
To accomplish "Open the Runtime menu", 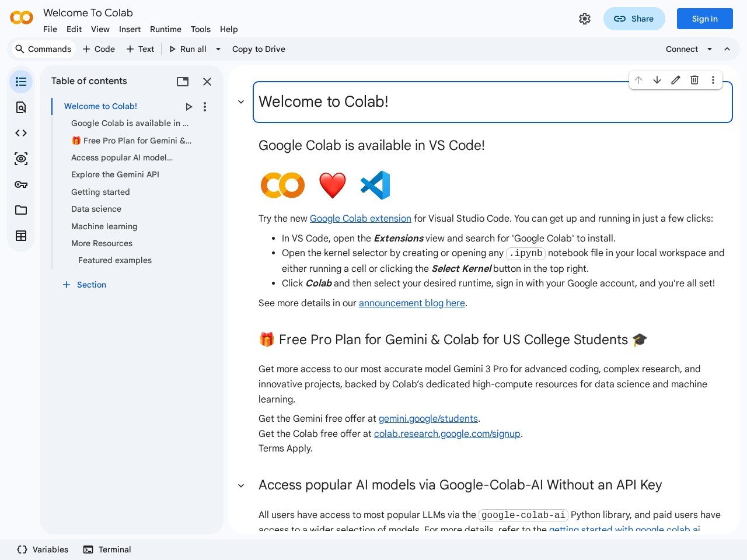I will point(165,29).
